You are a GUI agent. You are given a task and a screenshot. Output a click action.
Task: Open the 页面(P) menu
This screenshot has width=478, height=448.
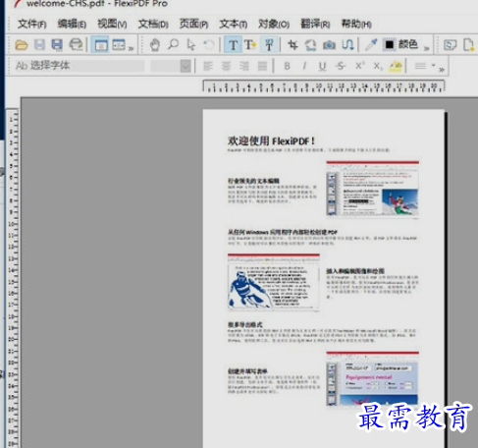coord(193,24)
